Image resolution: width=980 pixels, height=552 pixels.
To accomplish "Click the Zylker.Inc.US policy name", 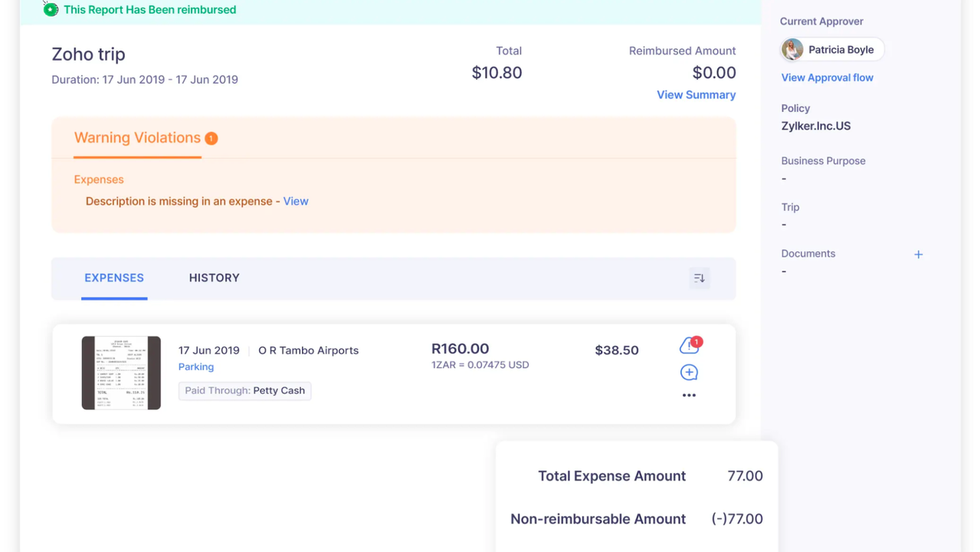I will (x=815, y=126).
